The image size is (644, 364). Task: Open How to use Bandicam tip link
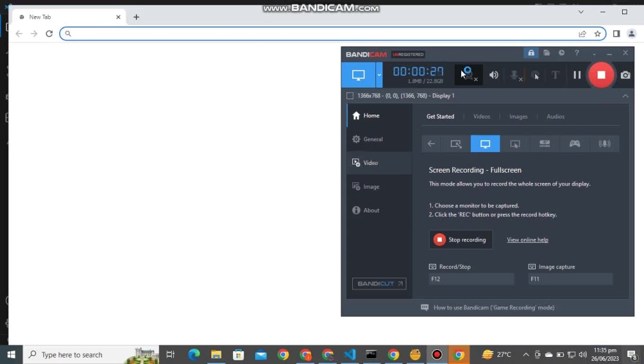point(494,308)
